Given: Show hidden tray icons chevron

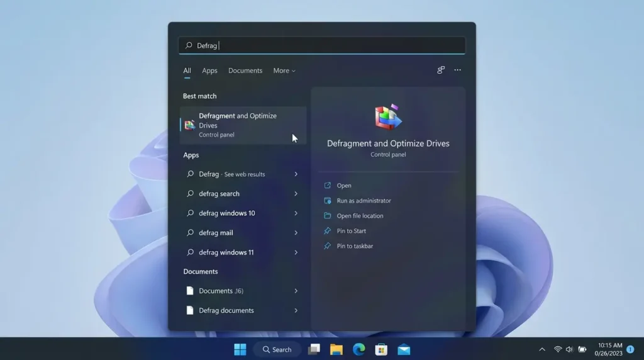Looking at the screenshot, I should pyautogui.click(x=542, y=349).
